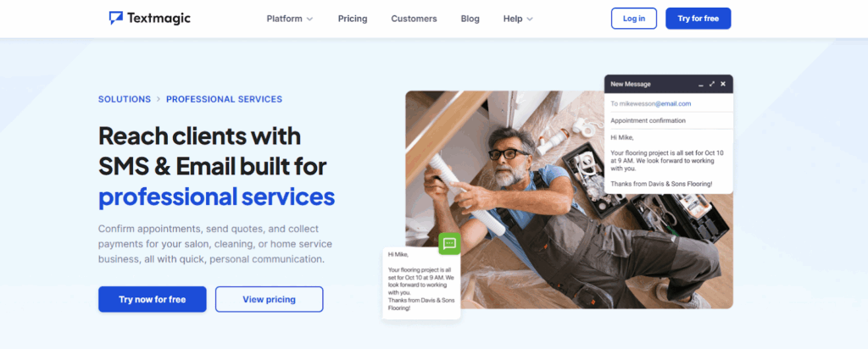
Task: Open the Professional Services breadcrumb link
Action: click(x=224, y=100)
